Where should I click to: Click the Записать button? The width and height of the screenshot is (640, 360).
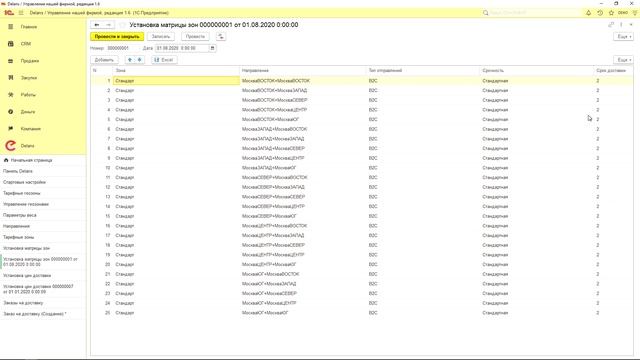[161, 37]
